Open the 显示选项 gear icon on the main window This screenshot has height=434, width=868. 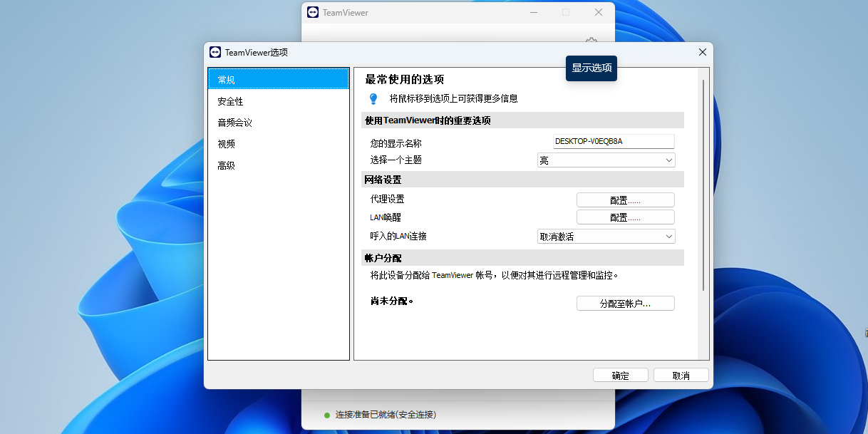click(x=591, y=42)
